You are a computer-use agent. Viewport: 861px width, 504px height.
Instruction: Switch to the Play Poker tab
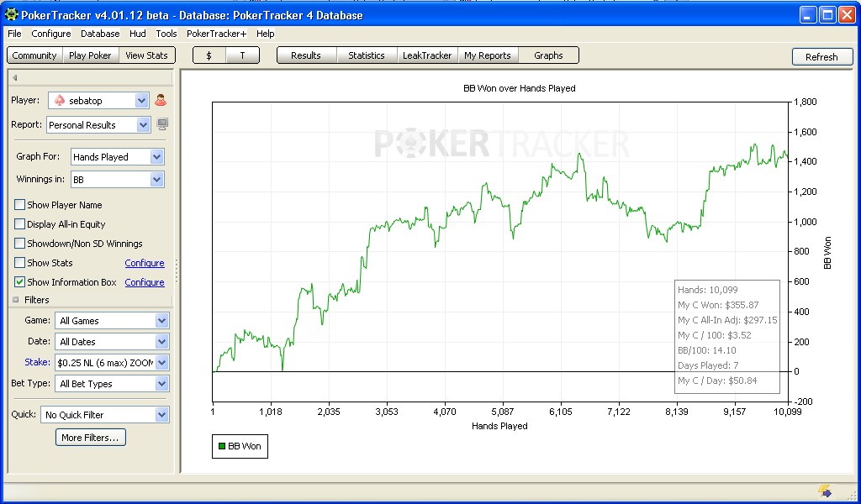pyautogui.click(x=90, y=55)
